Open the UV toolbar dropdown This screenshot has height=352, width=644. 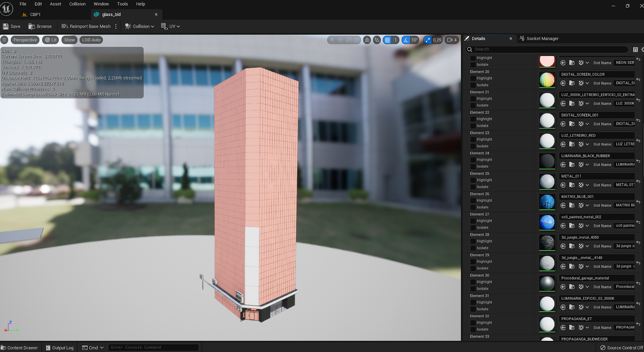point(170,26)
